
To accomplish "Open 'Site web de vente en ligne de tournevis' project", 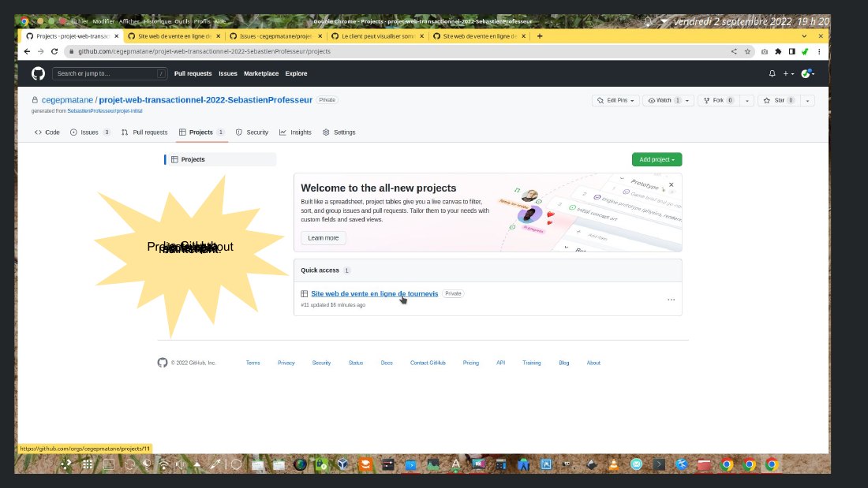I will pyautogui.click(x=374, y=294).
